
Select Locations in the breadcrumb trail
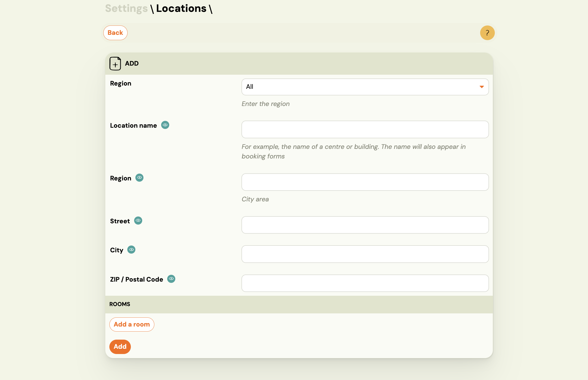pos(181,8)
